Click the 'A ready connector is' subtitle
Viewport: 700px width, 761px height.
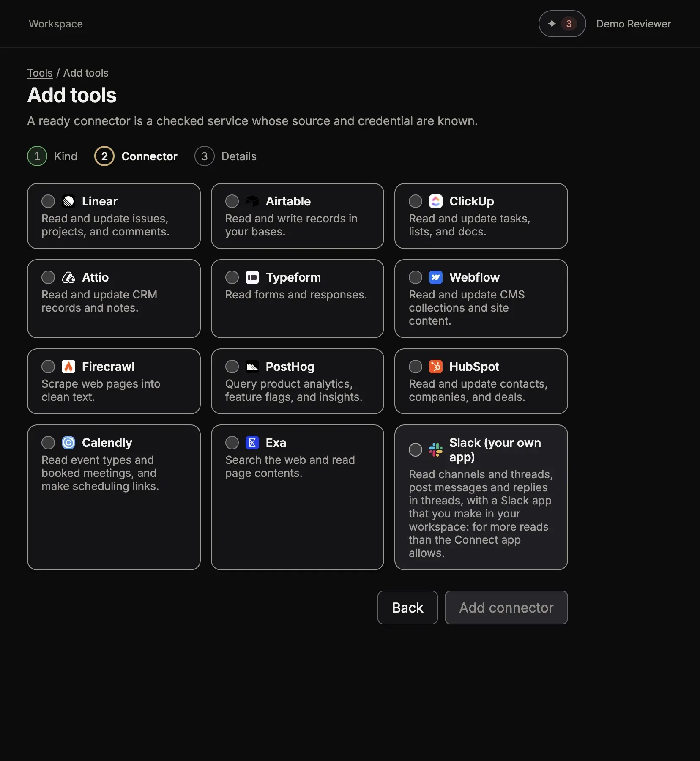252,121
